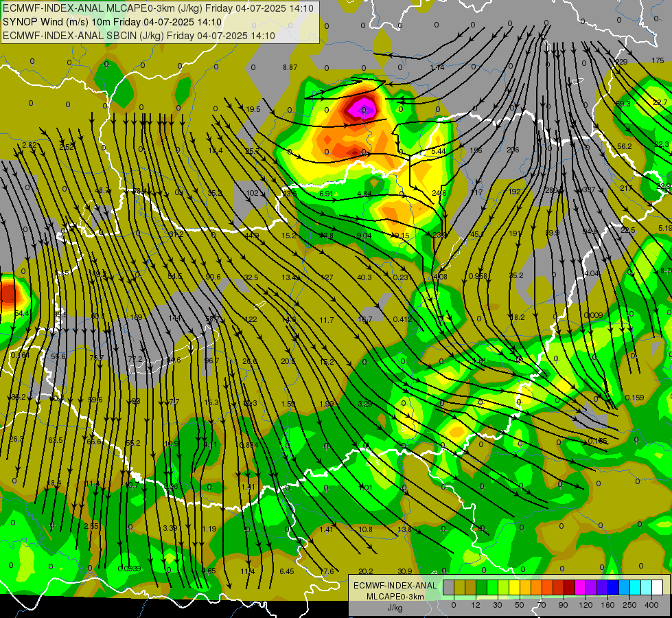Screen dimensions: 672x618
Task: Select the '11.7' map value
Action: click(x=327, y=320)
